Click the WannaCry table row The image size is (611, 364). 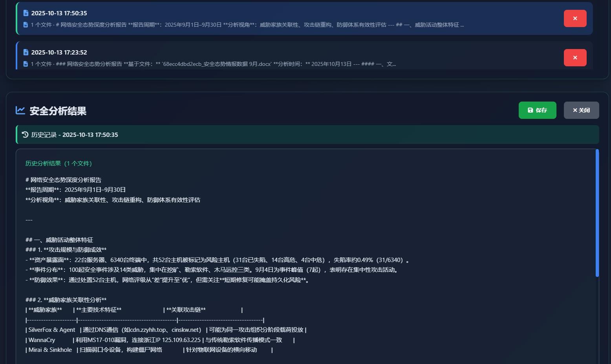coord(160,340)
